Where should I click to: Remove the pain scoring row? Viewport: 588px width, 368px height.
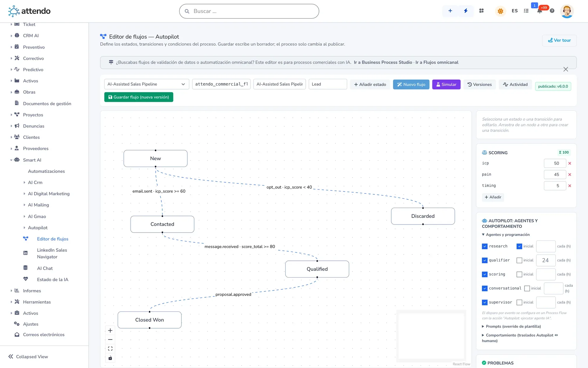(x=569, y=175)
